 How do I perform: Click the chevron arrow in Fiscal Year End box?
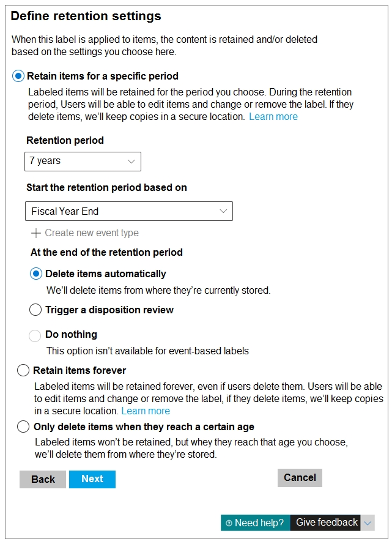pos(223,212)
